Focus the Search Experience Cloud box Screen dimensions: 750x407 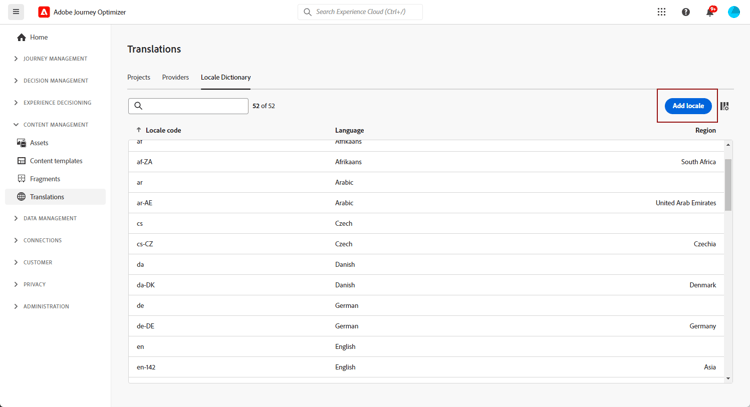pos(365,12)
